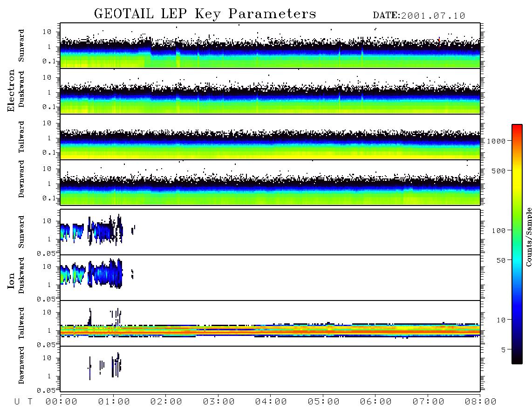Viewport: 532px width, 410px height.
Task: Click the Electron Tailward panel label
Action: point(21,137)
